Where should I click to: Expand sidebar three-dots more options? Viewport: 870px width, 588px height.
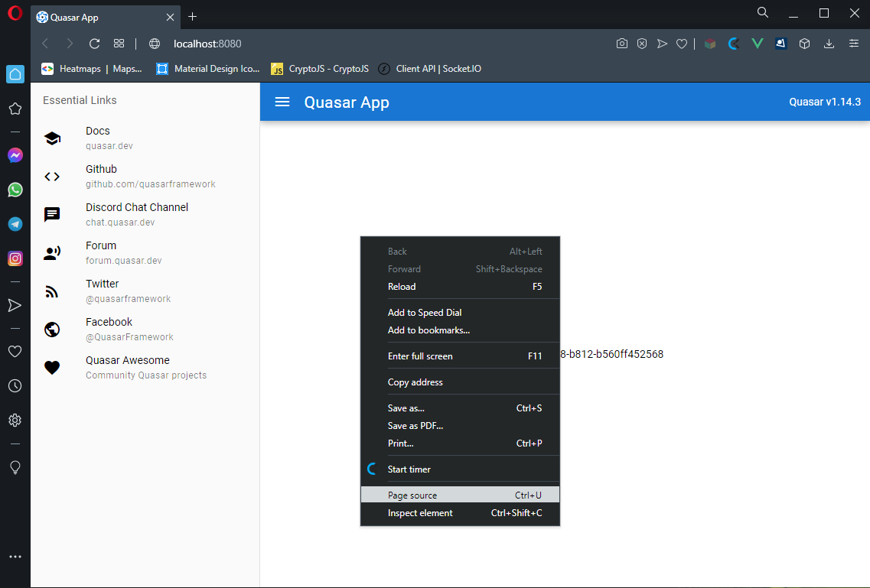[15, 557]
